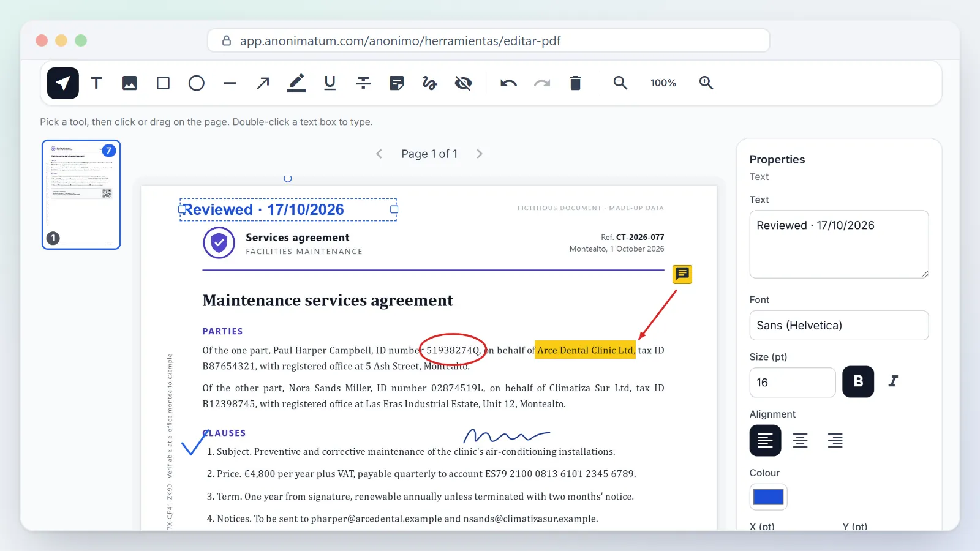Click the Text properties textarea
980x551 pixels.
click(839, 244)
